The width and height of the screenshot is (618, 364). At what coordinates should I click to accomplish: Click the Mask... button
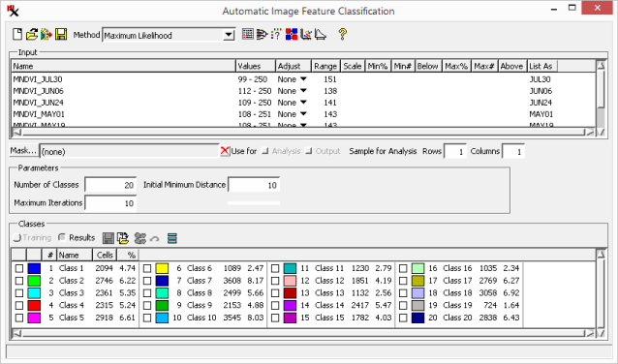coord(23,150)
